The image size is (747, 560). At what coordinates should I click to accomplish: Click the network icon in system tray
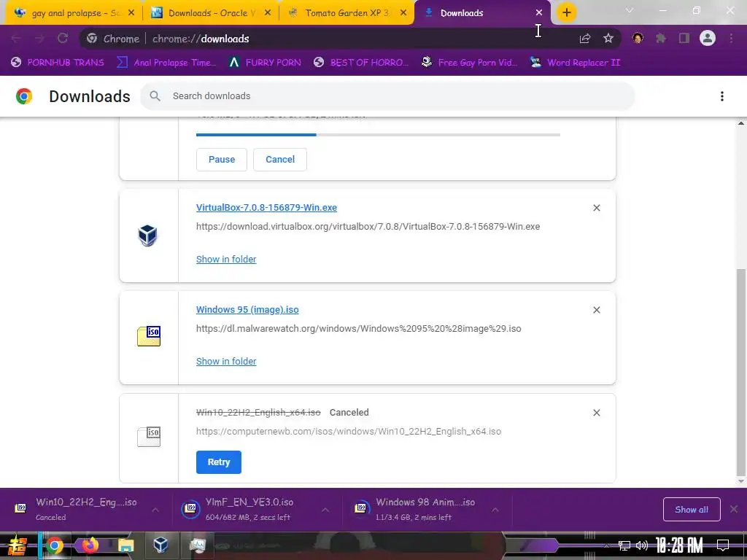(x=624, y=545)
